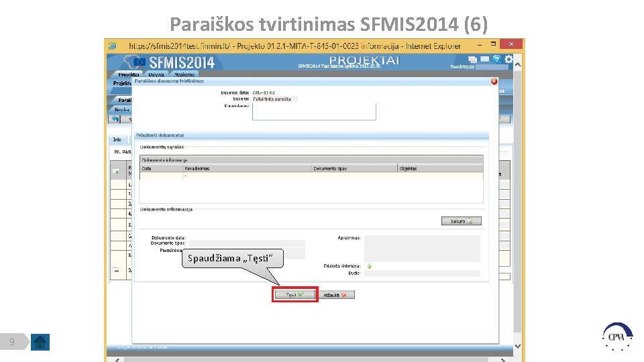Focus the Komentaras comment text box
This screenshot has width=644, height=362.
point(314,112)
